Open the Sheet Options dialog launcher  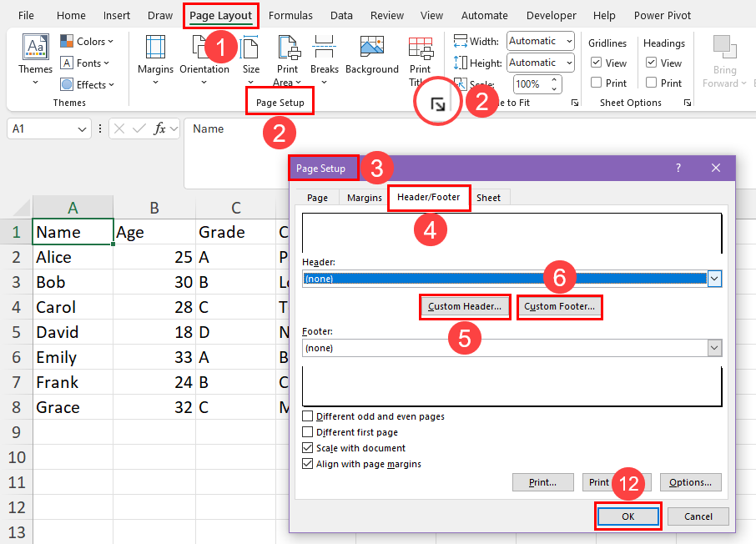point(688,103)
